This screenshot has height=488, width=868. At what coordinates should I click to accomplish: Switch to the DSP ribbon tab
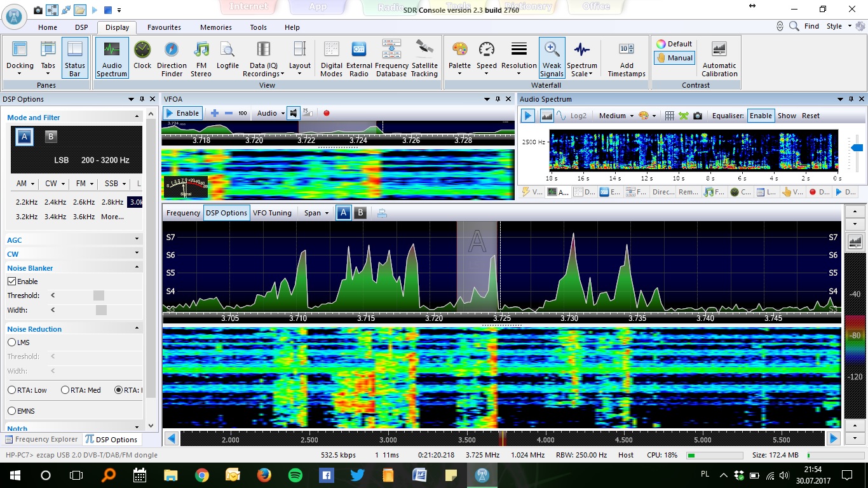point(81,27)
